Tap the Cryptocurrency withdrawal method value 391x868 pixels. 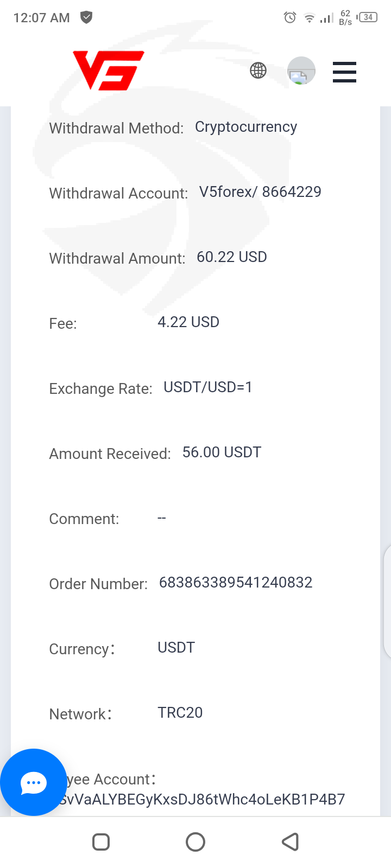(246, 127)
